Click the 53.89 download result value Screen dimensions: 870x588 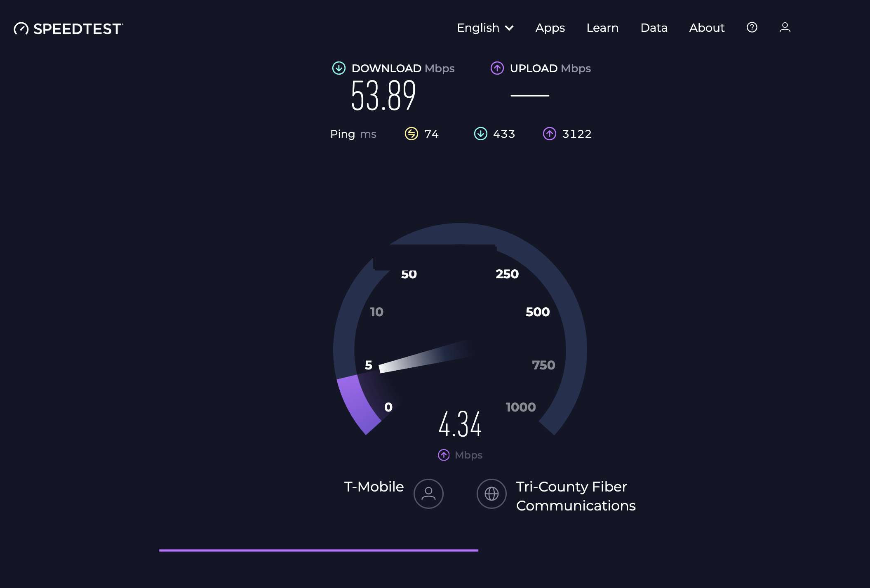(x=383, y=96)
